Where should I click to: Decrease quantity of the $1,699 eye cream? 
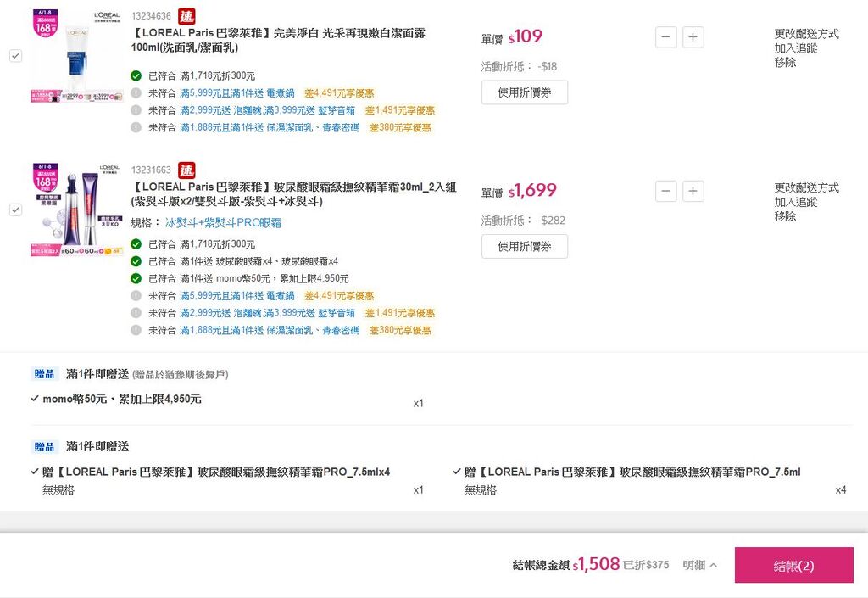[666, 191]
